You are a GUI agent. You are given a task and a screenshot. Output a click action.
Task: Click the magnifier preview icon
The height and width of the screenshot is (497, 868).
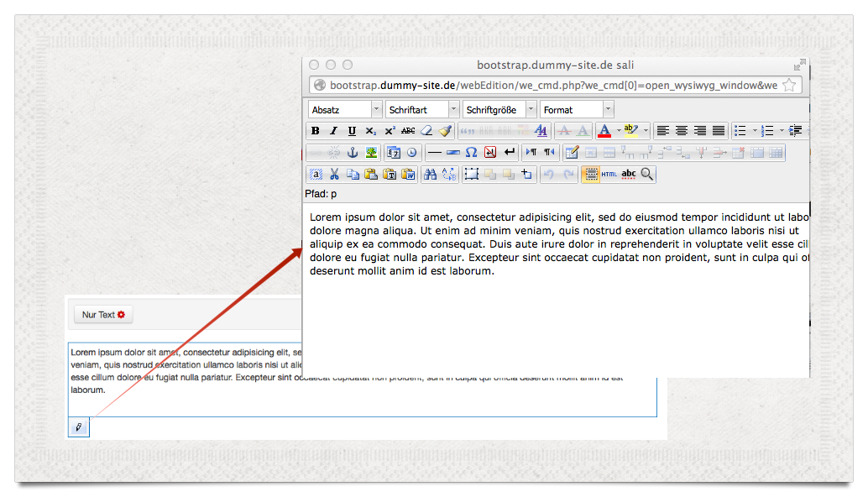point(646,175)
